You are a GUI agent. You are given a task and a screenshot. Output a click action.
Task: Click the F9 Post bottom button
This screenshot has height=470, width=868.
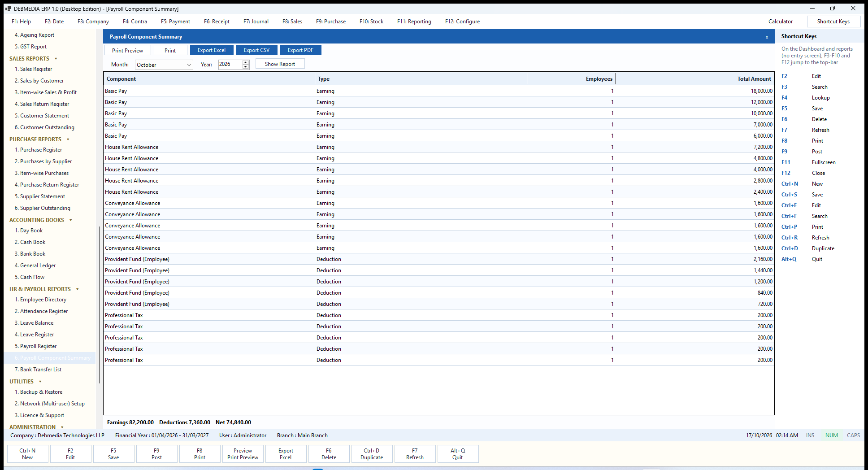pos(156,454)
